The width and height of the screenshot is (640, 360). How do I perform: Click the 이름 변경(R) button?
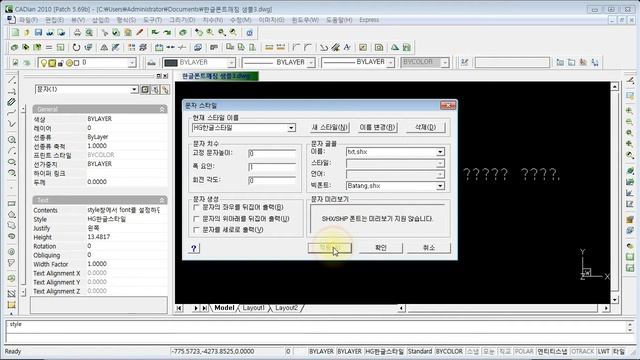click(378, 127)
